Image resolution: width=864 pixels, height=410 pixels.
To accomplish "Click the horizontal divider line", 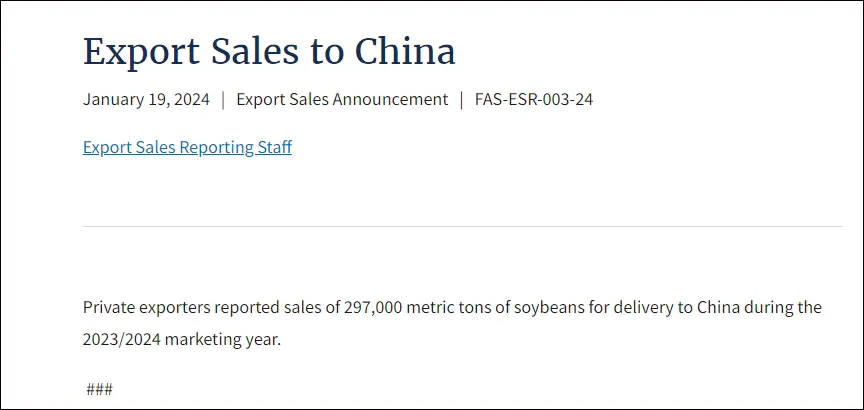I will [462, 227].
